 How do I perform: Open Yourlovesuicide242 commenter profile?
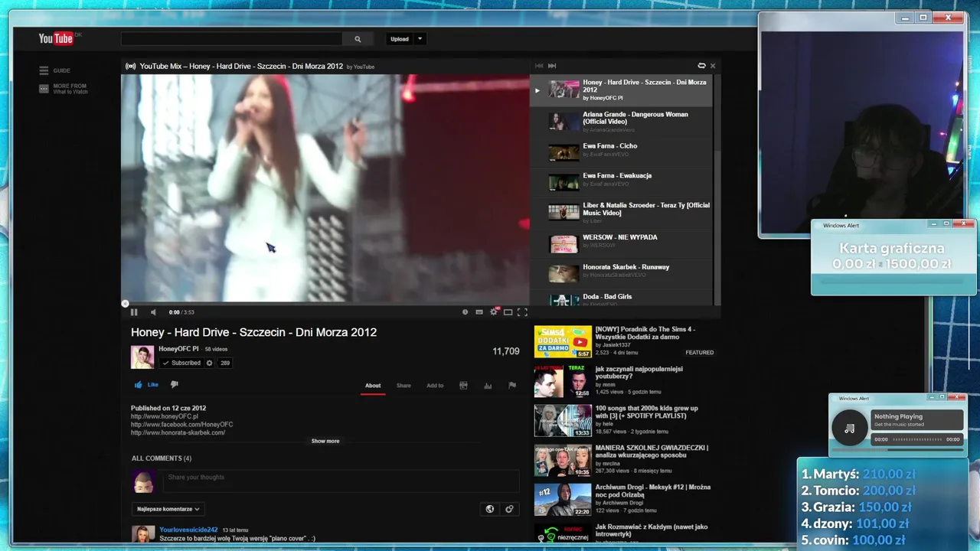point(188,530)
